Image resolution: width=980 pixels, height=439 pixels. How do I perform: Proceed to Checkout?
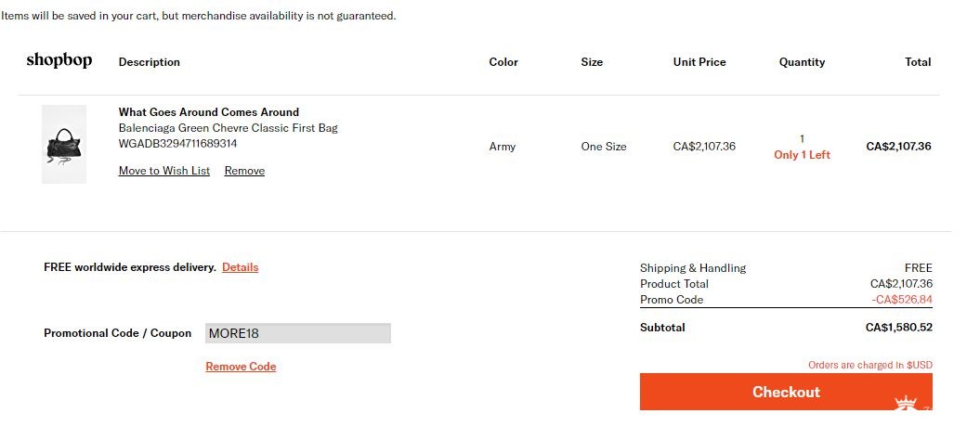pyautogui.click(x=786, y=392)
